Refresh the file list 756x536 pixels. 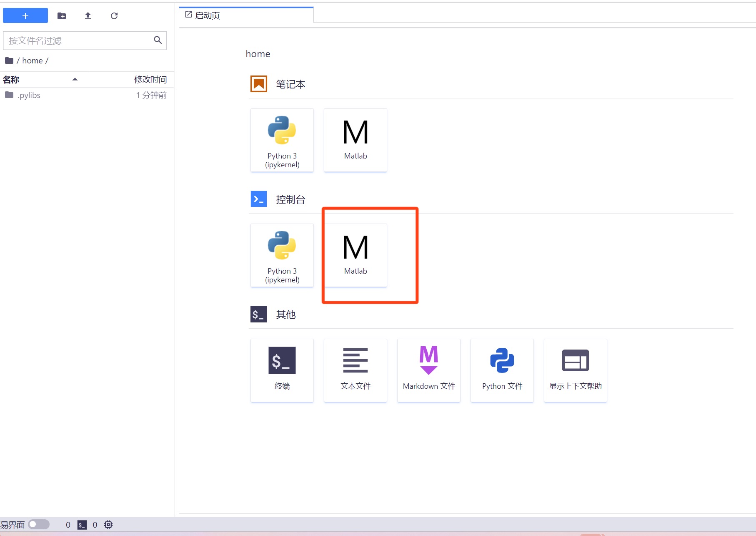coord(114,16)
